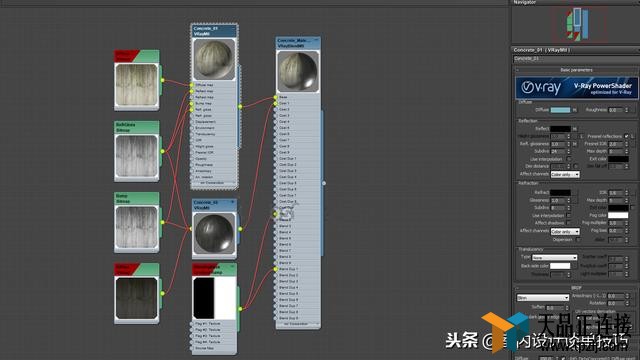Click the Additional Params expander at the bottom of Concrete_01
Image resolution: width=640 pixels, height=360 pixels.
[x=214, y=183]
